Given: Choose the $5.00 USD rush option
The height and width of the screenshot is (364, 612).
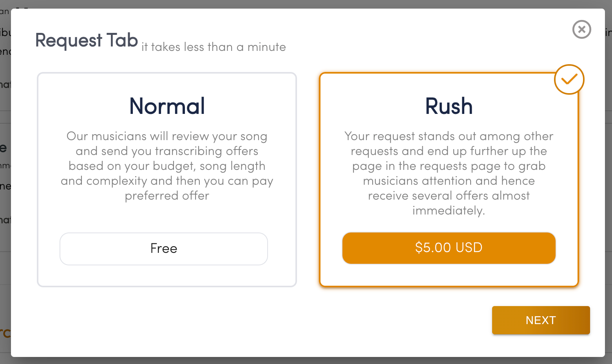Looking at the screenshot, I should point(449,248).
